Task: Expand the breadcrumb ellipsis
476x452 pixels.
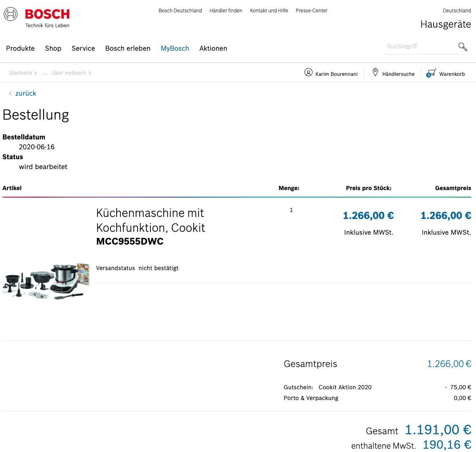Action: [x=45, y=73]
